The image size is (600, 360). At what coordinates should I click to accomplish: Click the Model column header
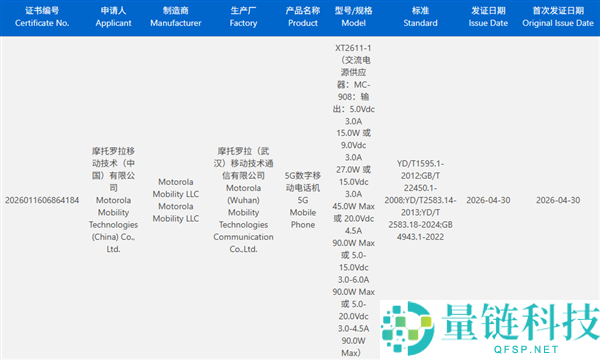354,17
